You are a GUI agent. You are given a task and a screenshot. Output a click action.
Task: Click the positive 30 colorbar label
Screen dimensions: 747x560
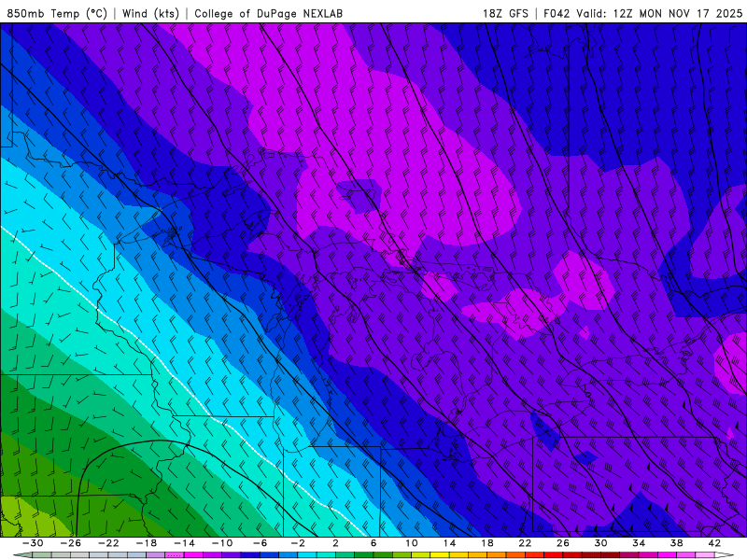pyautogui.click(x=600, y=543)
